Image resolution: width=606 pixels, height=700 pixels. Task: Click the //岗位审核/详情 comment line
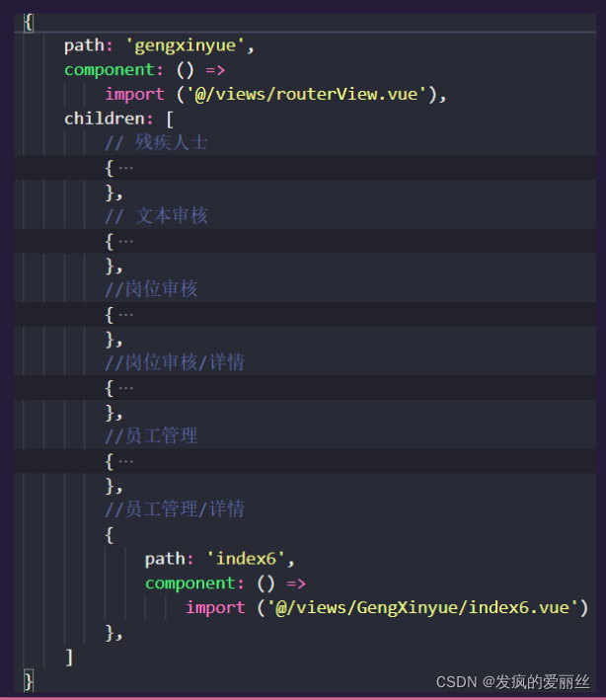coord(175,362)
